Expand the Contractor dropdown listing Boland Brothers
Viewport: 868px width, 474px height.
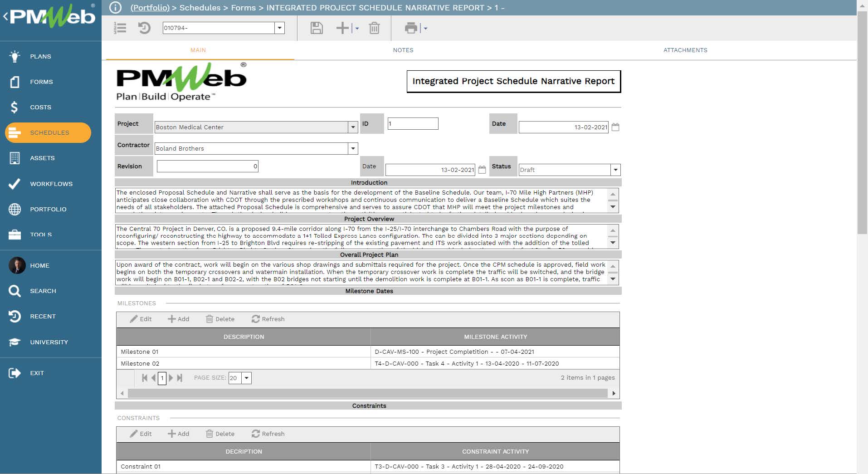pyautogui.click(x=353, y=148)
